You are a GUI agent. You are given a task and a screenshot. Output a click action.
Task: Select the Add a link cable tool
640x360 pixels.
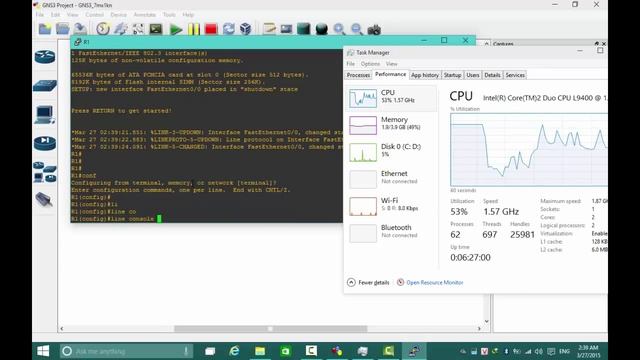click(44, 200)
